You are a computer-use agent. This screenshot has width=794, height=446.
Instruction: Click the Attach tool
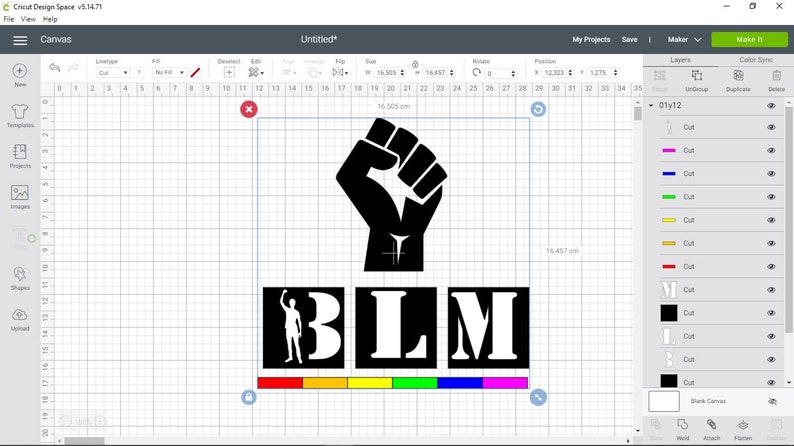coord(711,429)
